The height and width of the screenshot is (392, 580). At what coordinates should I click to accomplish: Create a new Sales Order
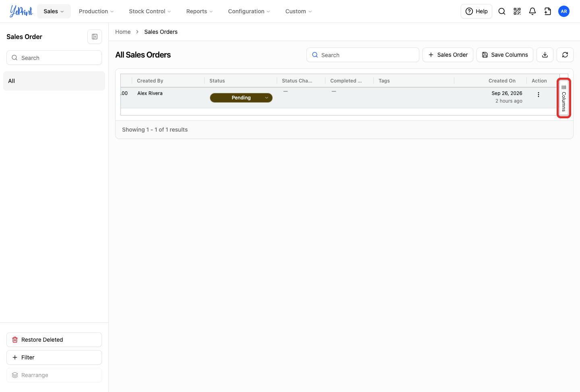pyautogui.click(x=448, y=55)
